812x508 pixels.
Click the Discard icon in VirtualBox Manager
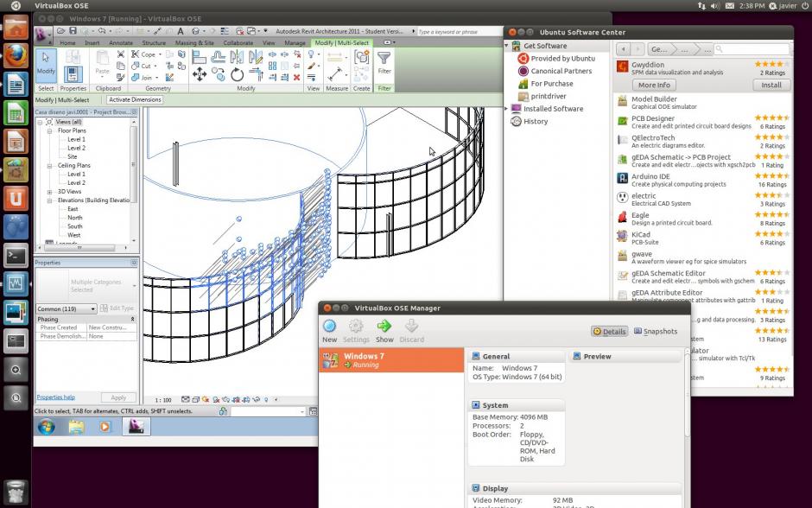point(412,327)
